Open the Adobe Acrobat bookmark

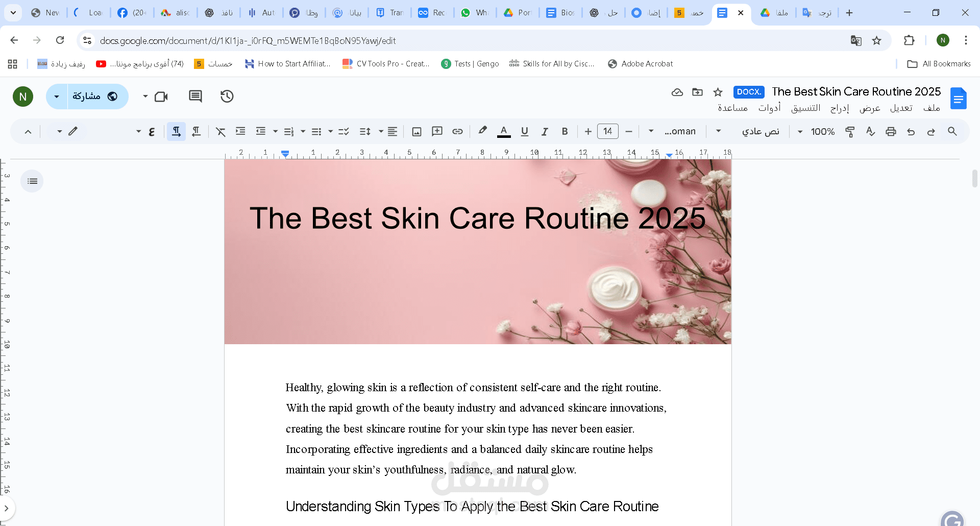click(x=641, y=64)
